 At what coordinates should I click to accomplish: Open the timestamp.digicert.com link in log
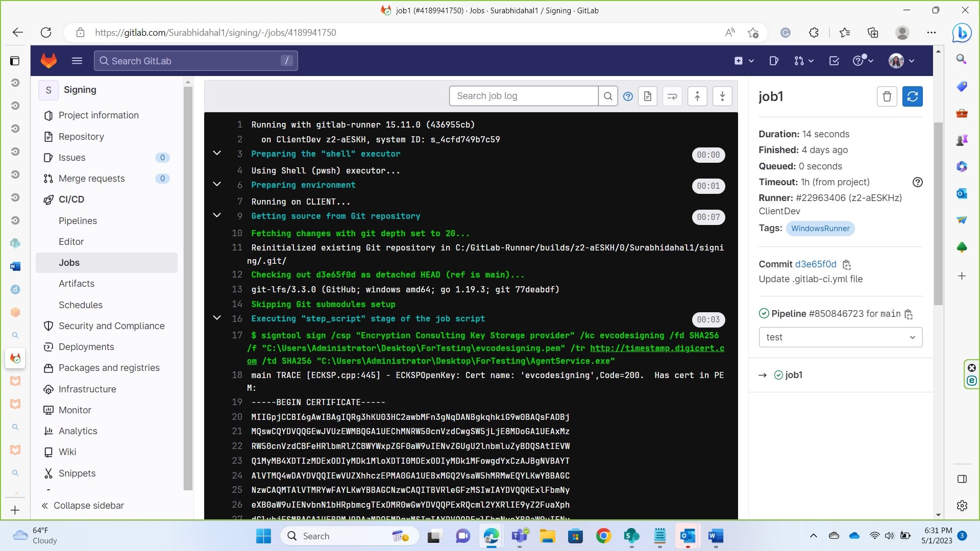[x=657, y=348]
